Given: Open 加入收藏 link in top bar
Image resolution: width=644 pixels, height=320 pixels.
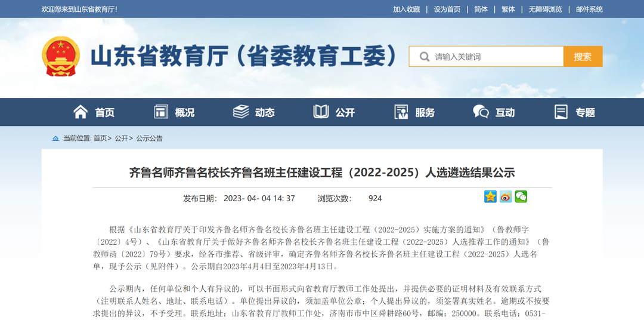Looking at the screenshot, I should [406, 9].
